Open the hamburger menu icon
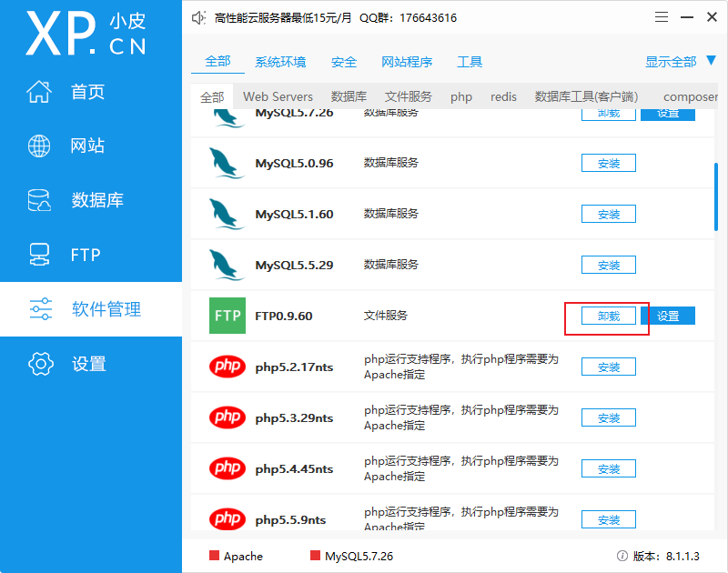The width and height of the screenshot is (728, 573). (x=662, y=17)
